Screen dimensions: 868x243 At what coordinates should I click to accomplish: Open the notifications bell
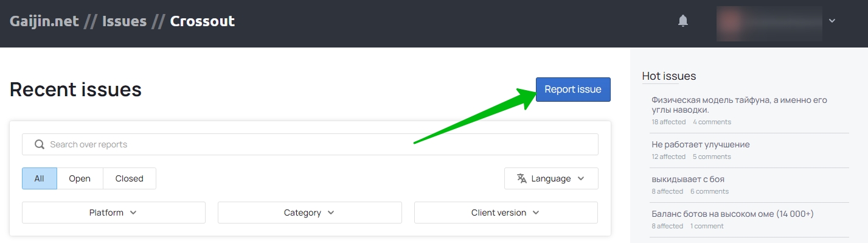(x=683, y=21)
